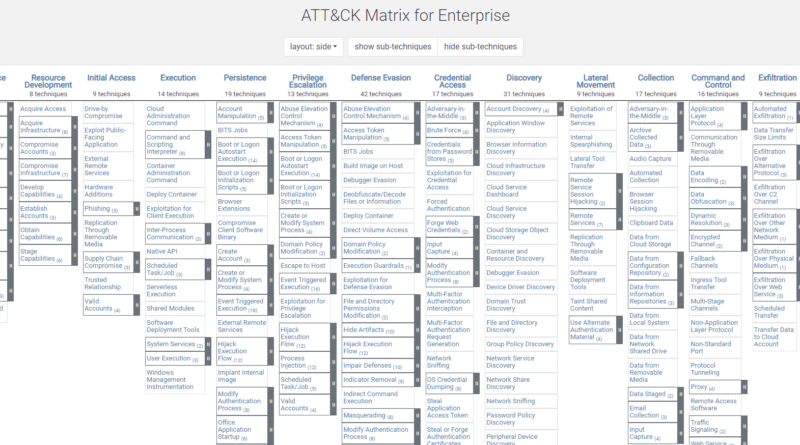Open the Internal Spearphishing technique
The height and width of the screenshot is (445, 800).
coord(592,141)
